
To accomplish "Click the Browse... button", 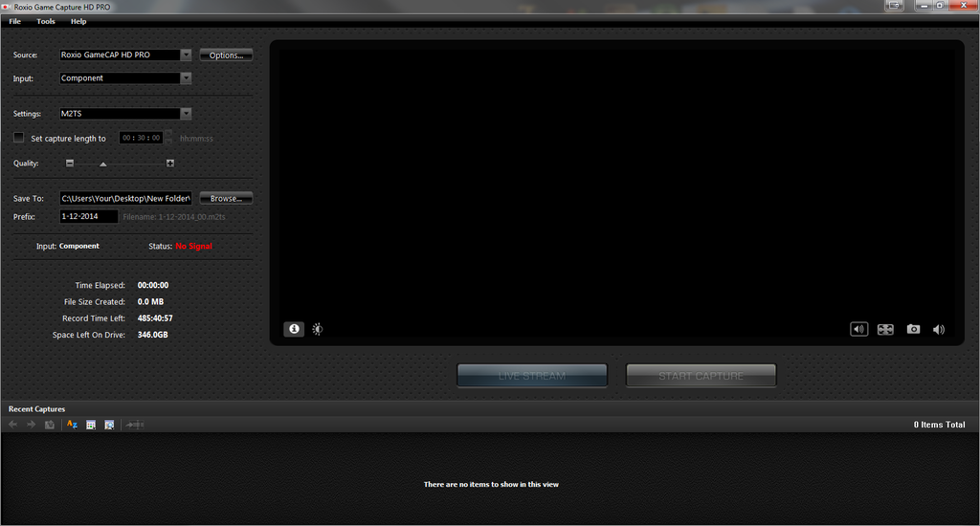I will point(226,198).
